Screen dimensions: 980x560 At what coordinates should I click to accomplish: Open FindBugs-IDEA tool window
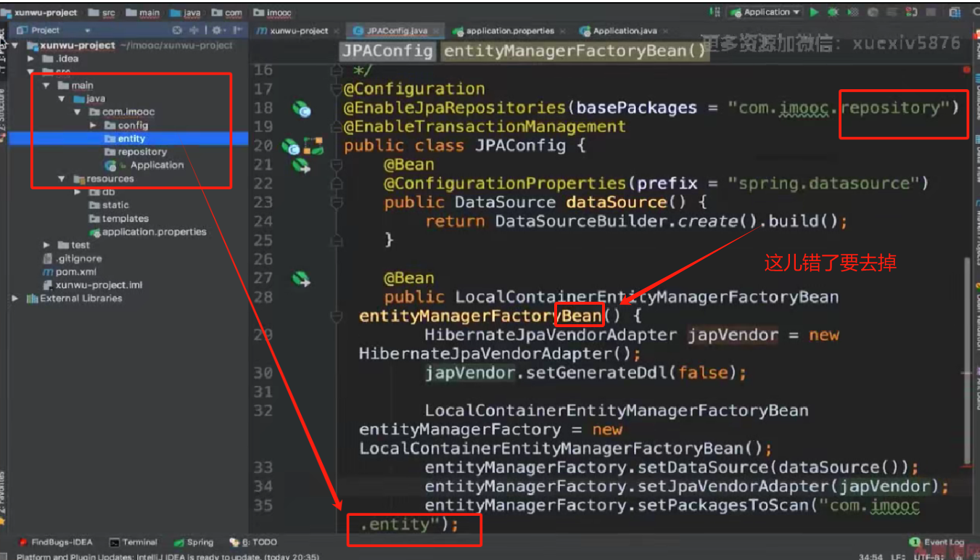point(57,542)
